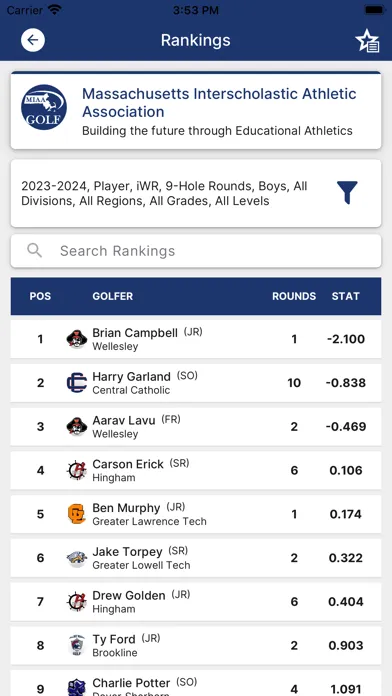The height and width of the screenshot is (696, 392).
Task: Sort by the STAT column header
Action: (x=345, y=296)
